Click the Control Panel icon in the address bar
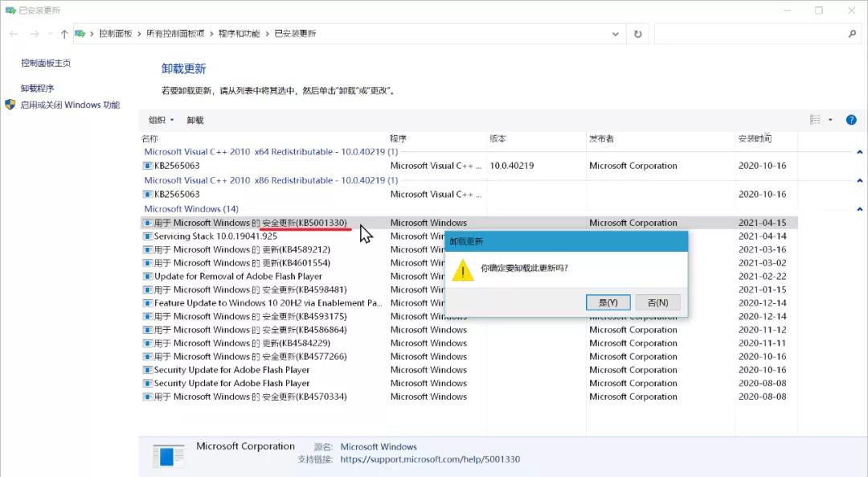Viewport: 868px width, 477px height. pyautogui.click(x=80, y=33)
